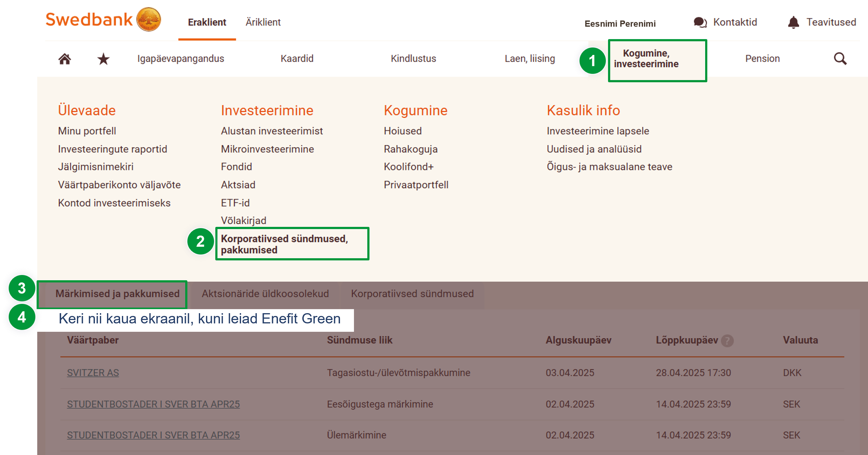The width and height of the screenshot is (868, 455).
Task: Click the Swedbank logo
Action: coord(103,20)
